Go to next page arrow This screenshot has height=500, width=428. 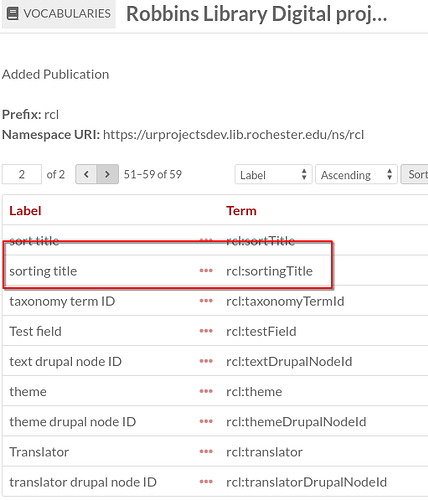[107, 174]
